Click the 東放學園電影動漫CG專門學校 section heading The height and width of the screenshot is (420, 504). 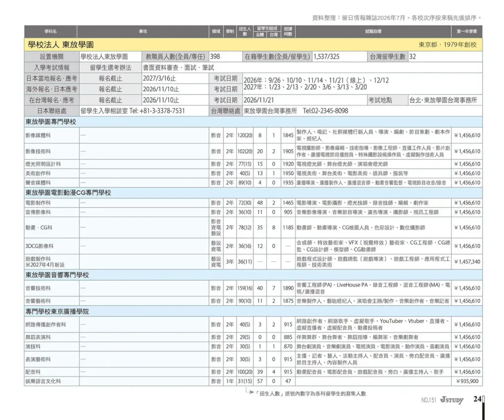[68, 193]
